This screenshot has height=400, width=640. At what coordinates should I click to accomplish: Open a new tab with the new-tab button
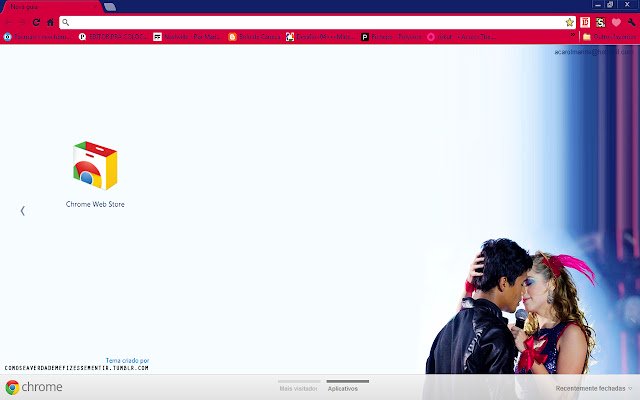110,7
